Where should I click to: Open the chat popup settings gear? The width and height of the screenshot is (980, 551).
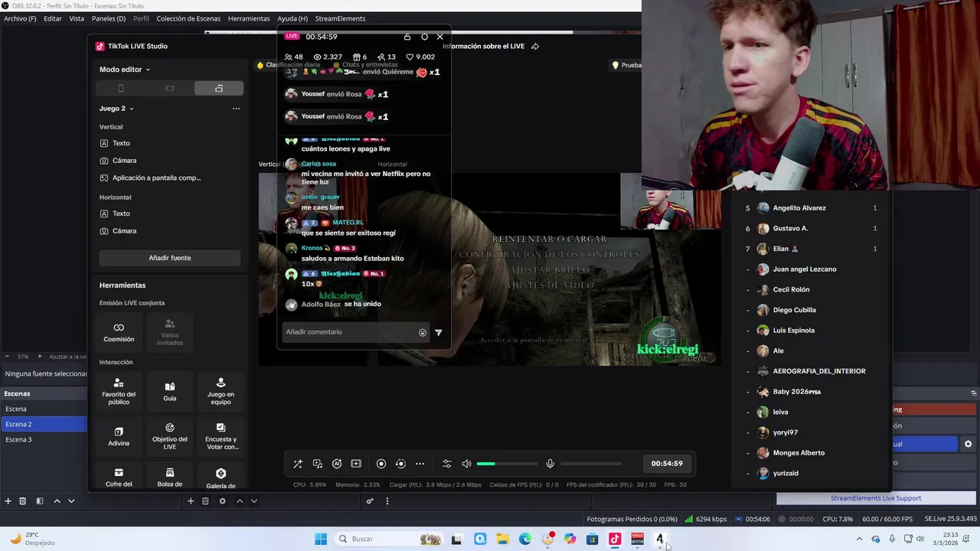(424, 37)
